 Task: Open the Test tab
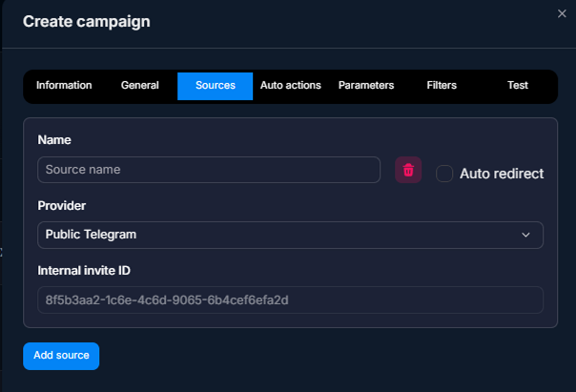point(518,85)
